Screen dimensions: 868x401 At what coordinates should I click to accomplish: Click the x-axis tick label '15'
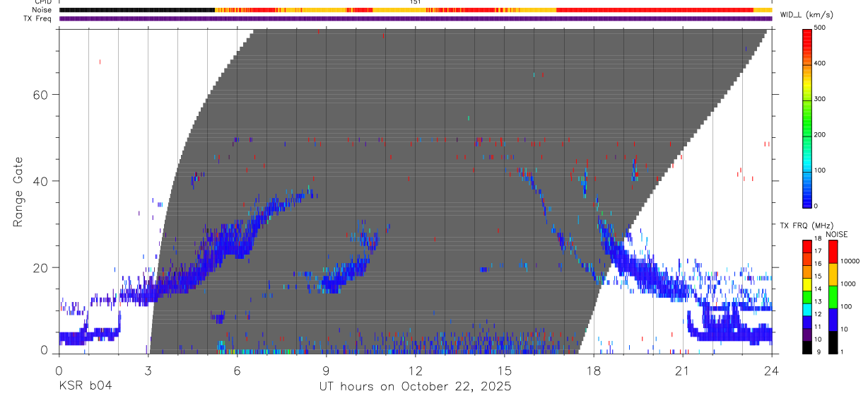pos(504,371)
